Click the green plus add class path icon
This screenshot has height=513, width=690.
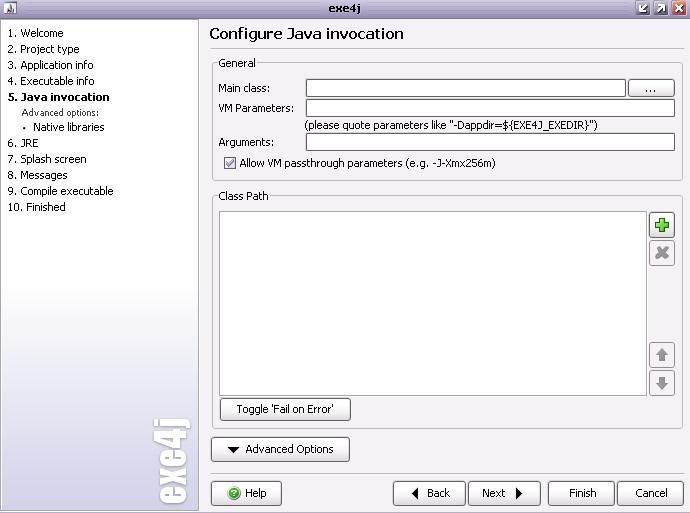[661, 225]
